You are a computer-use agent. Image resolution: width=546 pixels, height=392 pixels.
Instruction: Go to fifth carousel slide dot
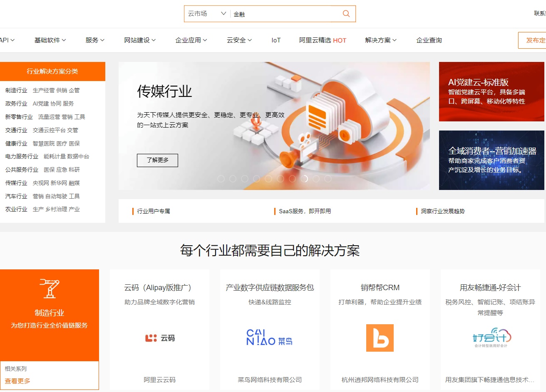tap(268, 178)
